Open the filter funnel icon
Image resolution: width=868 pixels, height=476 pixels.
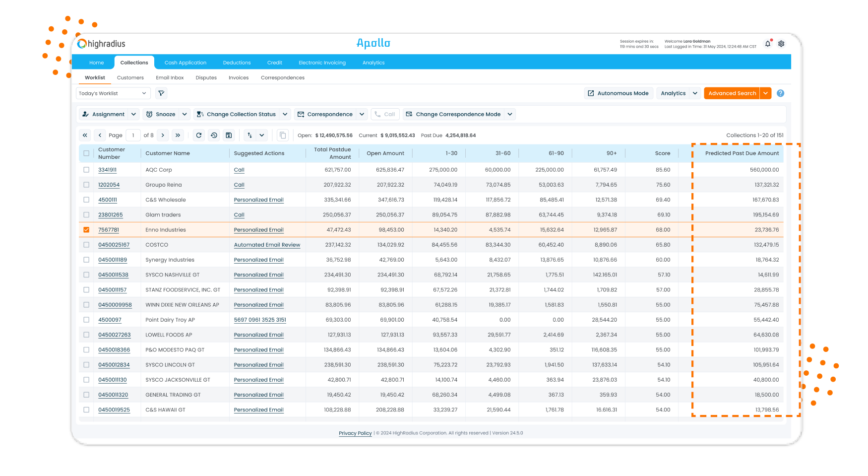click(x=161, y=93)
